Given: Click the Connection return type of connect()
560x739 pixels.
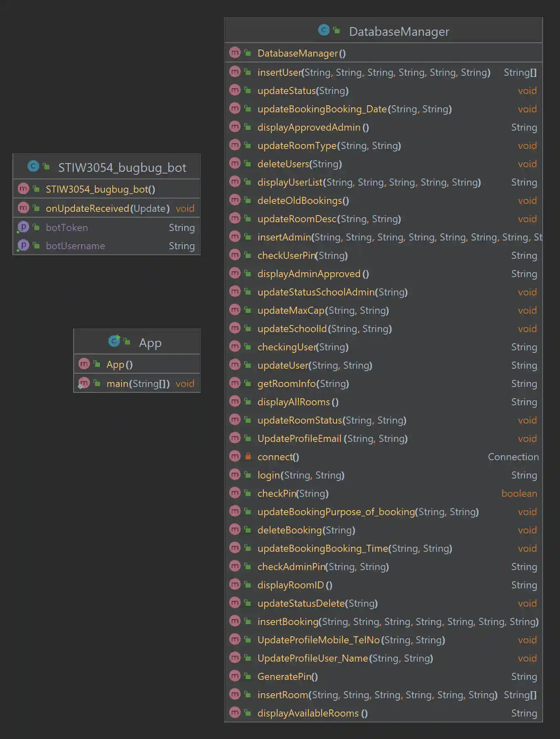Looking at the screenshot, I should point(513,457).
